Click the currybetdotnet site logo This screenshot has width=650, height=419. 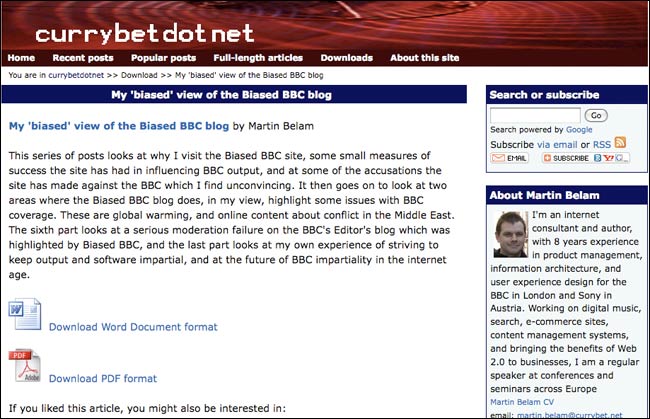pos(145,33)
